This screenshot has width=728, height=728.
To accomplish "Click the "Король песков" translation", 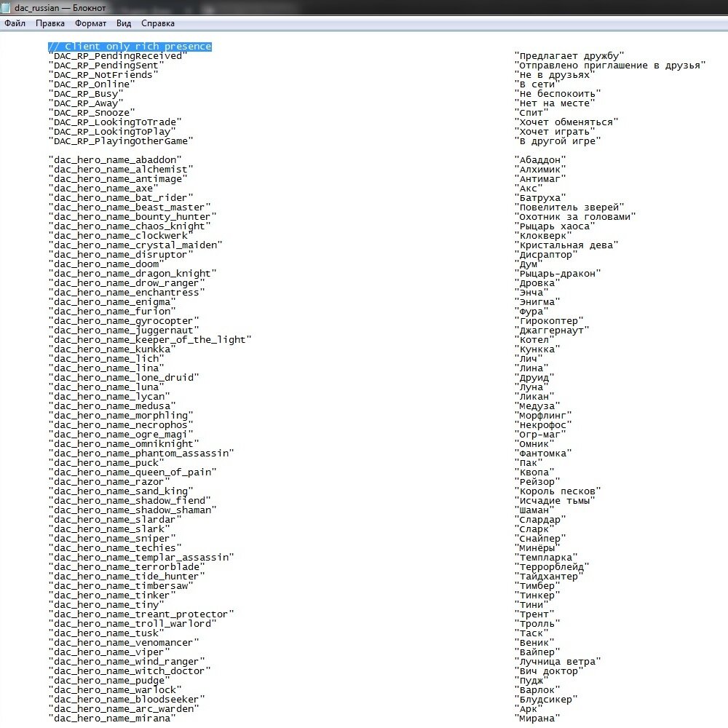I will (558, 491).
